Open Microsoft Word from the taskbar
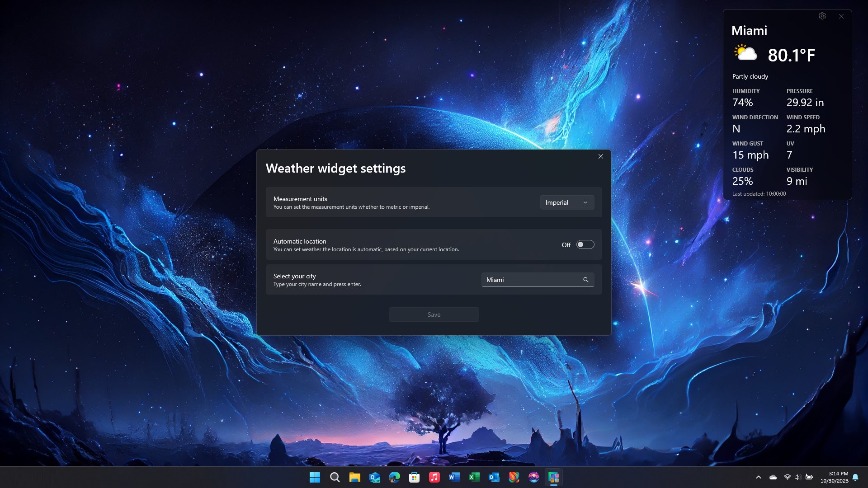The image size is (868, 488). click(454, 477)
